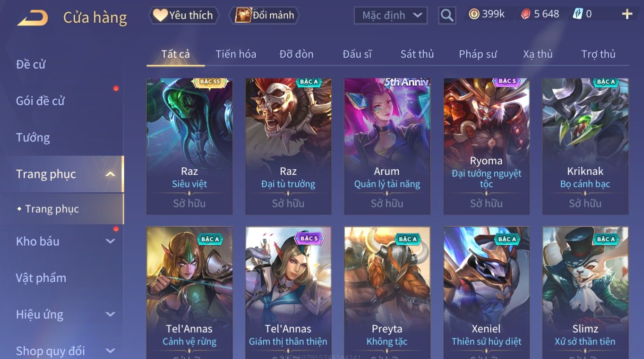Expand the Hiệu ứng sidebar section
Viewport: 644px width, 359px height.
110,314
